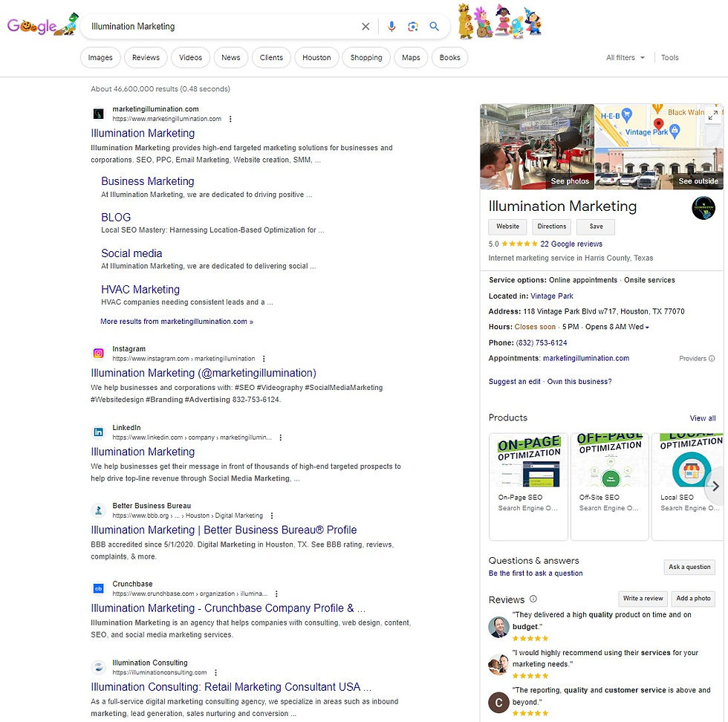Open the three-dot menu beside Illumination Consulting result
The height and width of the screenshot is (722, 728).
coord(215,672)
